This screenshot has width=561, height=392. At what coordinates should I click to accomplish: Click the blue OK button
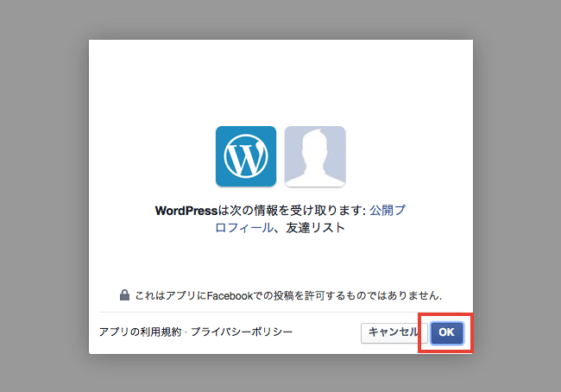pyautogui.click(x=446, y=333)
